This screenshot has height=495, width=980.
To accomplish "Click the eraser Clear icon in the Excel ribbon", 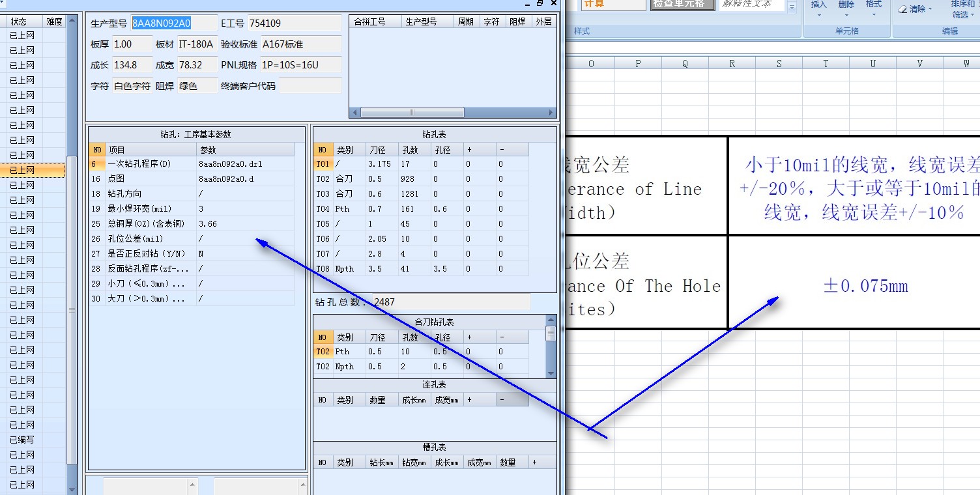I will click(902, 9).
